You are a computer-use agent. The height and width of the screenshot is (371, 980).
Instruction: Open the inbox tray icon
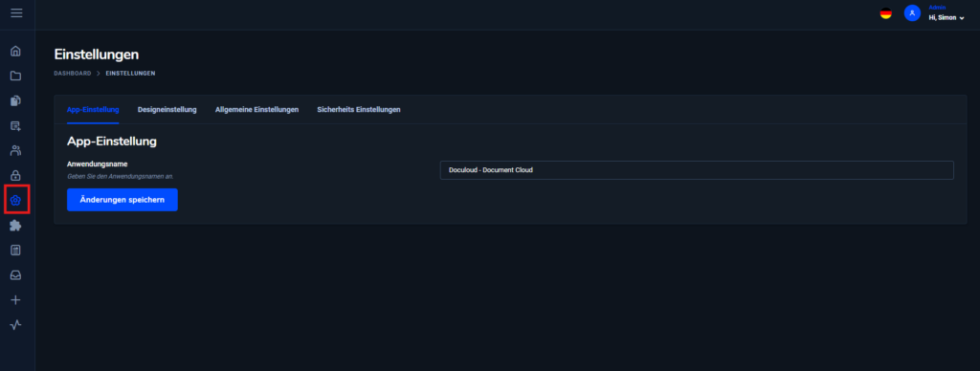tap(15, 275)
